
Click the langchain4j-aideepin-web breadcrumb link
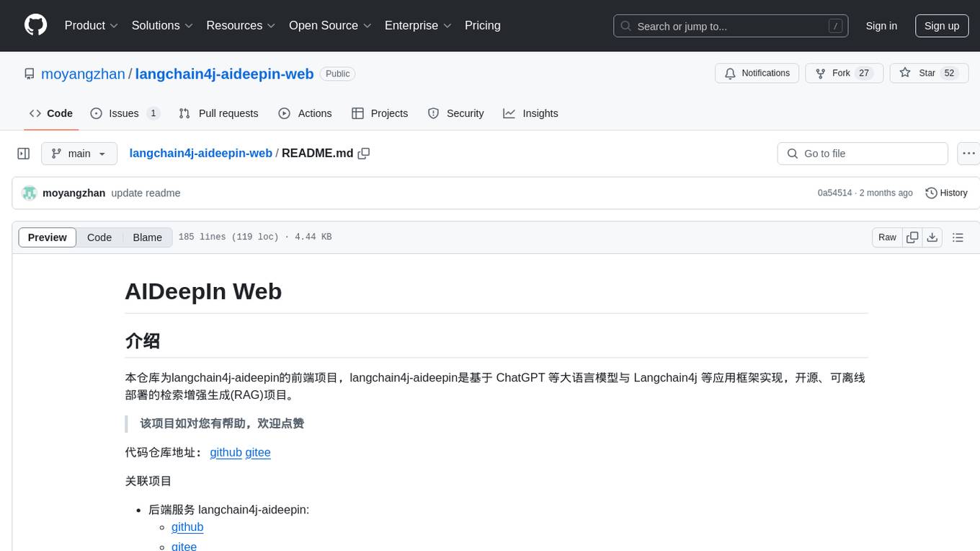coord(200,153)
